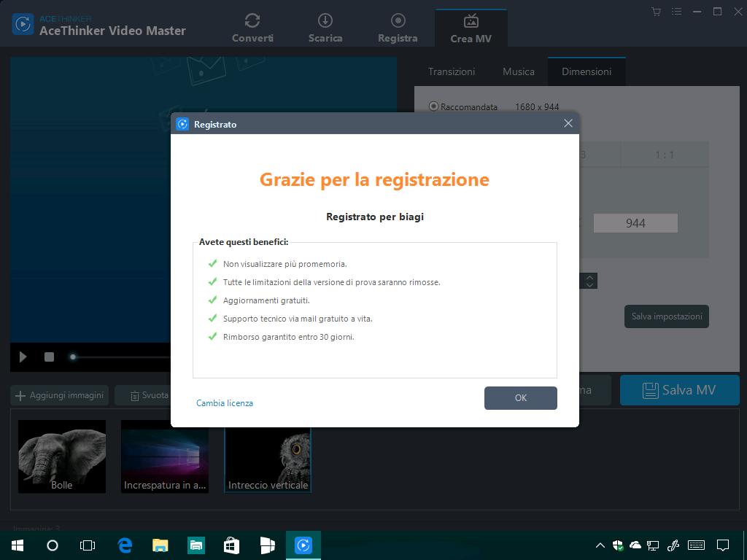Open Microsoft Store from taskbar
This screenshot has height=560, width=747.
coord(231,545)
